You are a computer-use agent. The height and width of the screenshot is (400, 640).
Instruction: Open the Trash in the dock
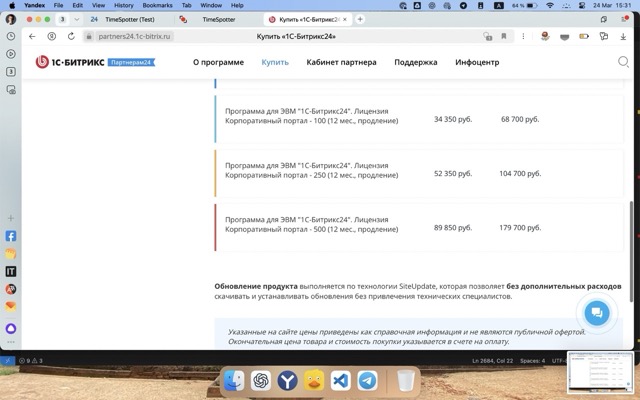pyautogui.click(x=405, y=381)
